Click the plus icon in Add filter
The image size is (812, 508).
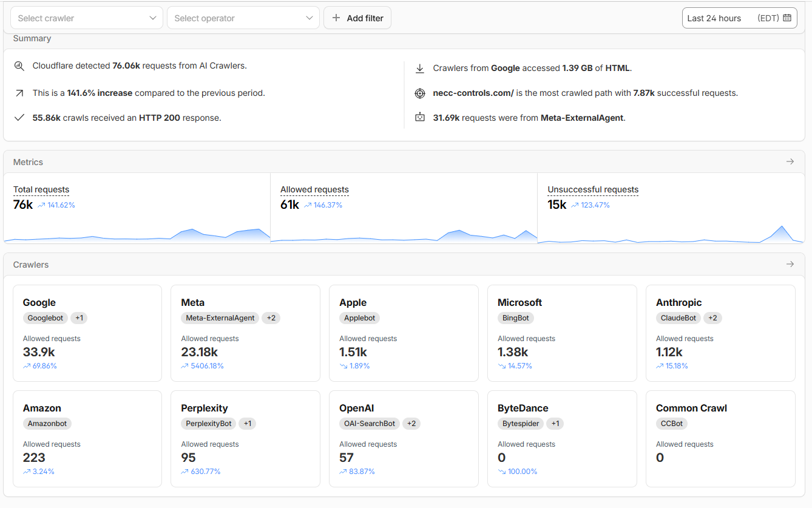336,18
